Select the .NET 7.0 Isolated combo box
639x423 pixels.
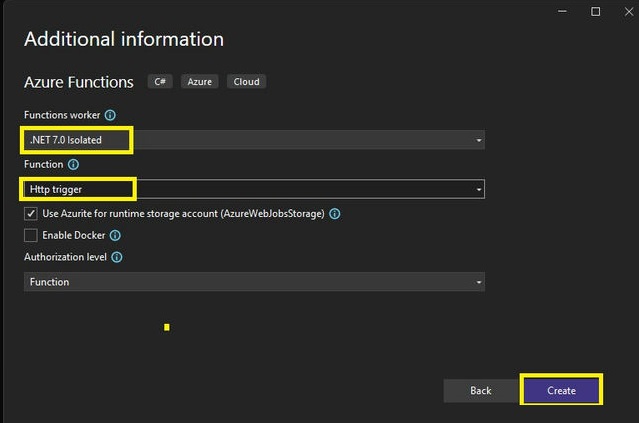[x=254, y=140]
